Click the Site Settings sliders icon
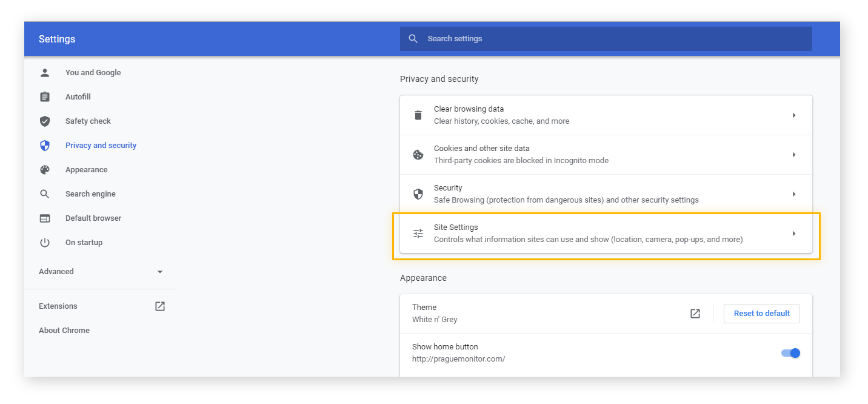 pos(418,233)
